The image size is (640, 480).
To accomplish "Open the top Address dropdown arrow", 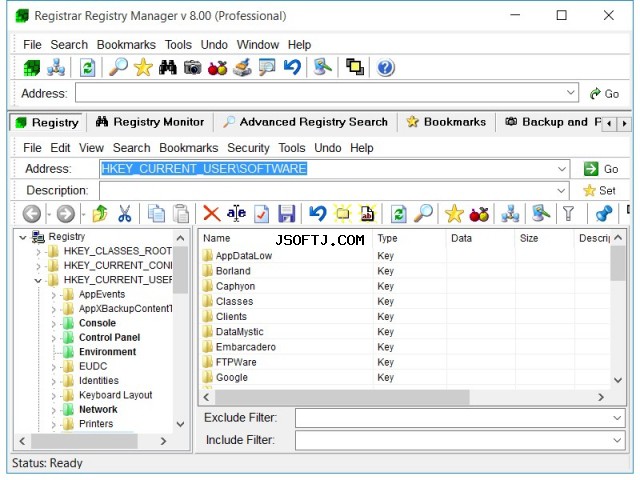I will 571,93.
